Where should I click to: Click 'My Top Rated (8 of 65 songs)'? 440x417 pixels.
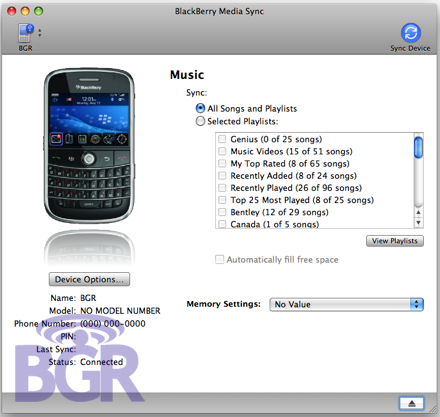pos(290,164)
